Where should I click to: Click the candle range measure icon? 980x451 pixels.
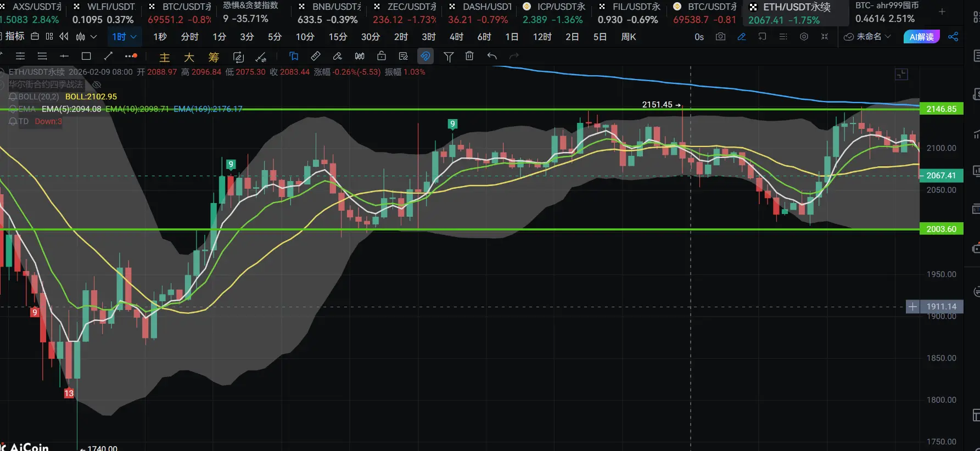(360, 56)
